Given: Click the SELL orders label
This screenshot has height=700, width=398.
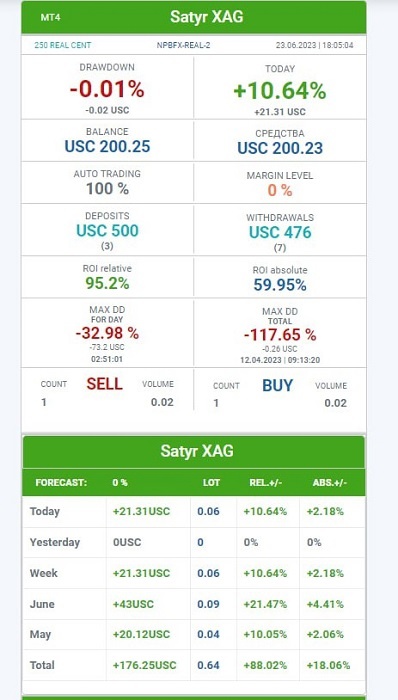Looking at the screenshot, I should point(104,384).
